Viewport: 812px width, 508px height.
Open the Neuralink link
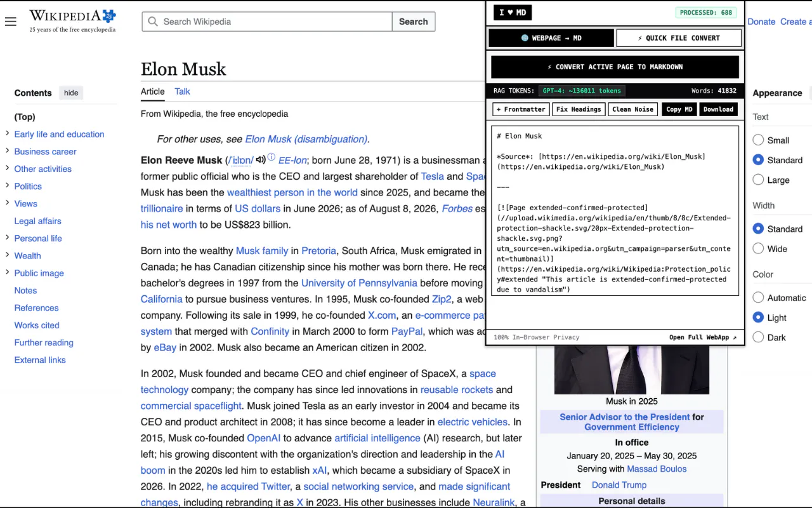click(494, 502)
